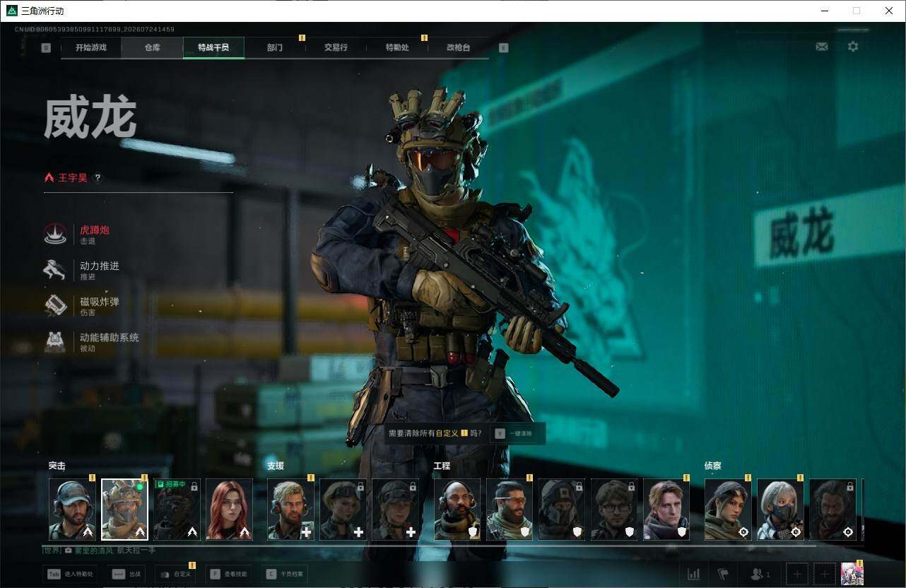Switch to the 特勤处 tab
Image resolution: width=906 pixels, height=588 pixels.
(397, 47)
